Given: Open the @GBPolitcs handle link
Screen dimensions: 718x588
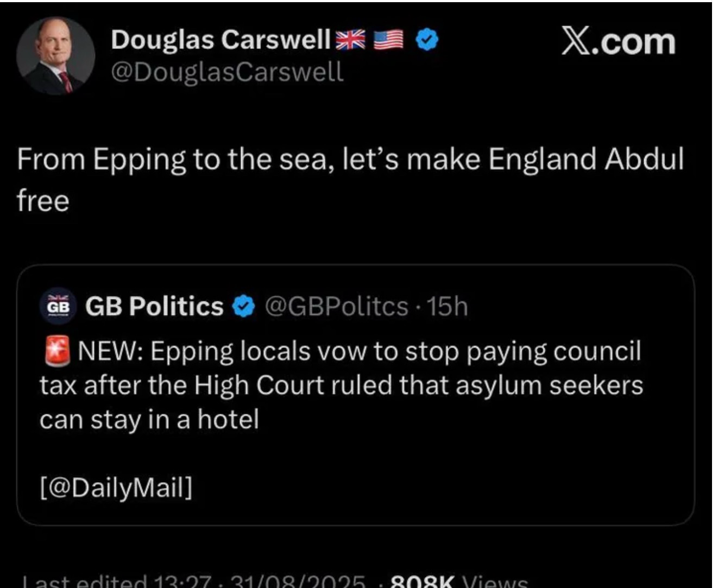Looking at the screenshot, I should [336, 307].
